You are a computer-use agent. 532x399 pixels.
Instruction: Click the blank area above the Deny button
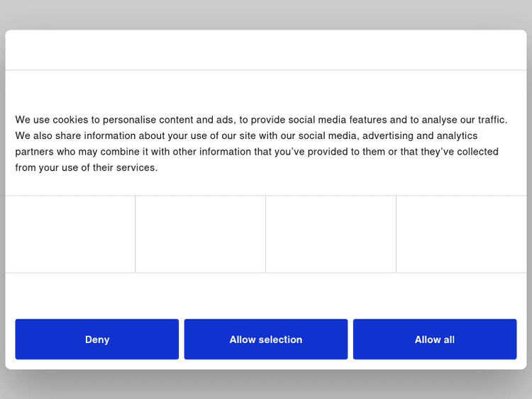(x=97, y=296)
